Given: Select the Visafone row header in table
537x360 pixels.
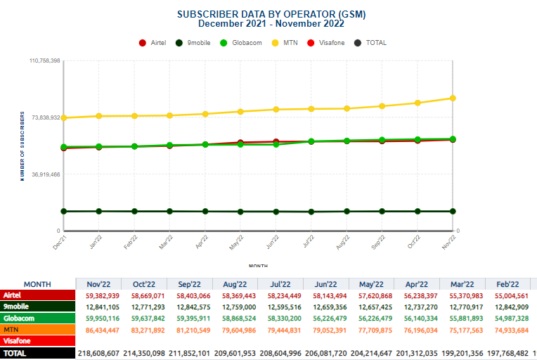Looking at the screenshot, I should coord(38,341).
